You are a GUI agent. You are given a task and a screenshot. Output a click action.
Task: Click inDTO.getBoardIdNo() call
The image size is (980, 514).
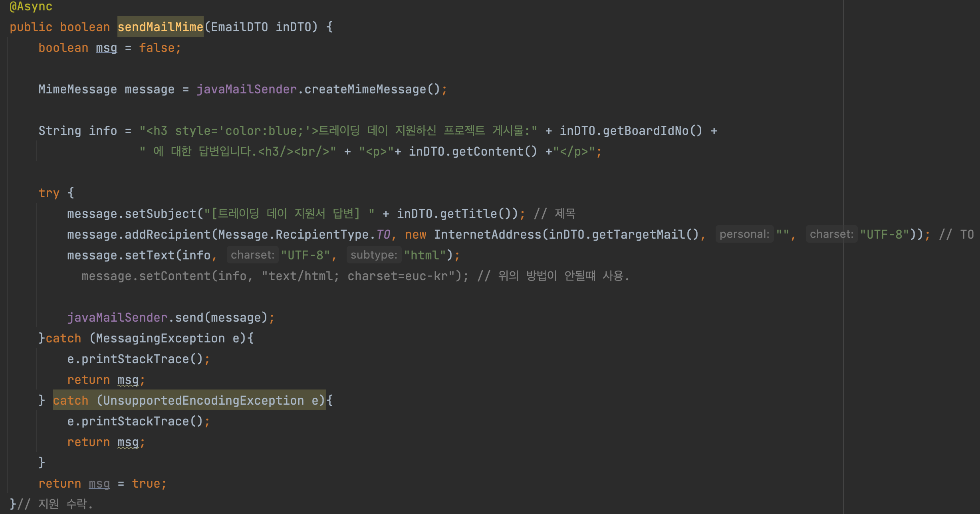[x=631, y=130]
